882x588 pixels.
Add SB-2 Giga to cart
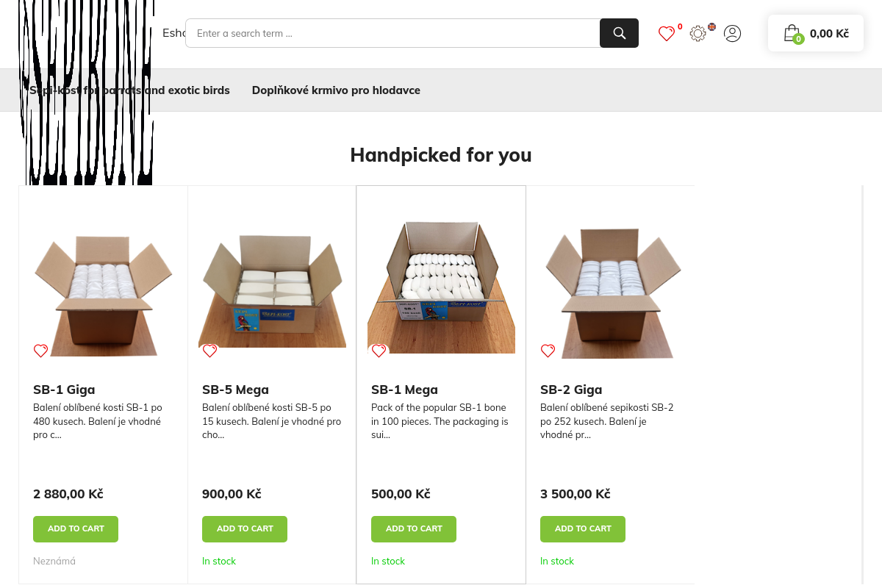(x=583, y=529)
